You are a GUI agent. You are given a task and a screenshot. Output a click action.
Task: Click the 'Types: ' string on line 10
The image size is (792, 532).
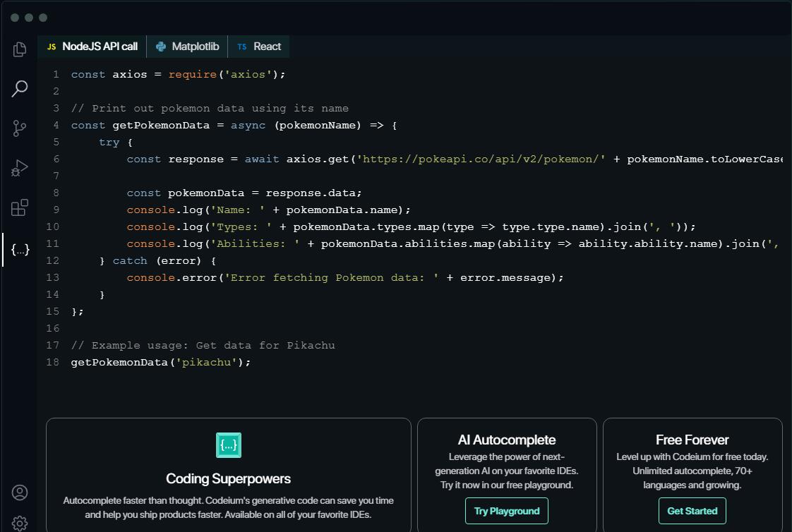point(241,226)
